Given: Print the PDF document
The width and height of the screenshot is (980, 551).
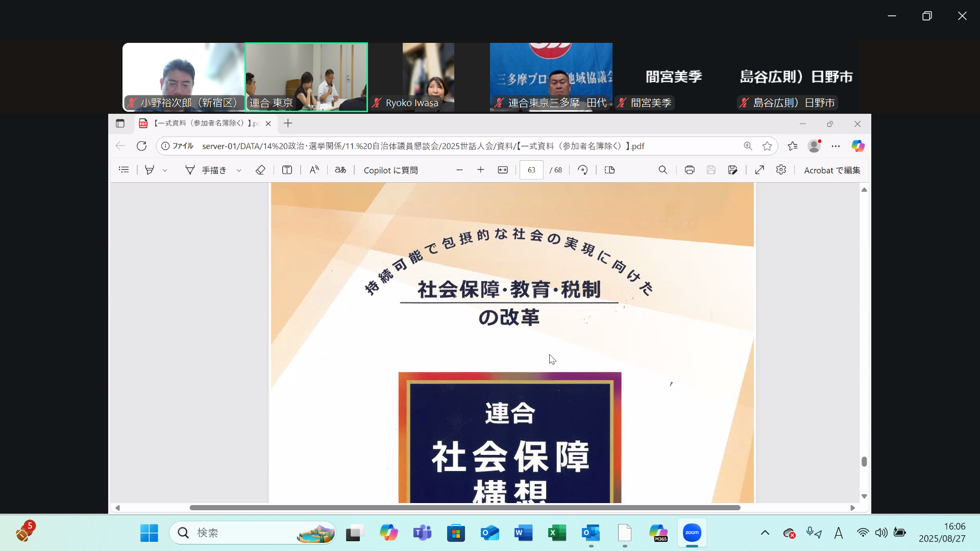Looking at the screenshot, I should pos(690,170).
